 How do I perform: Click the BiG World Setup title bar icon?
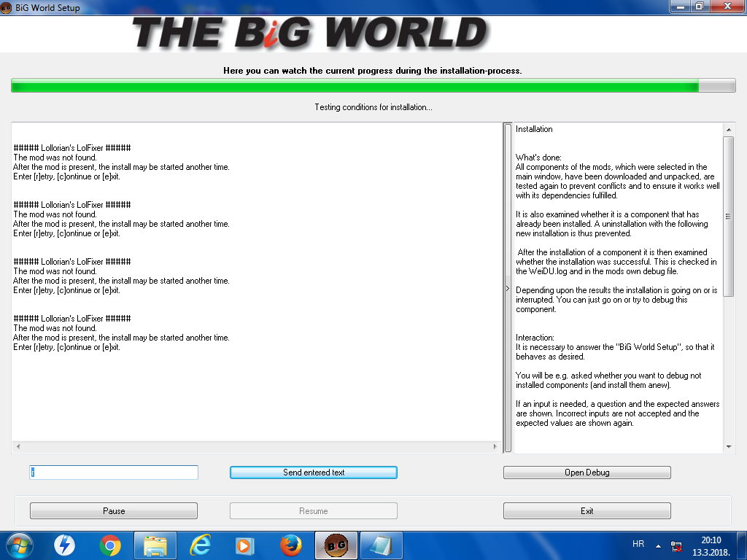click(6, 7)
